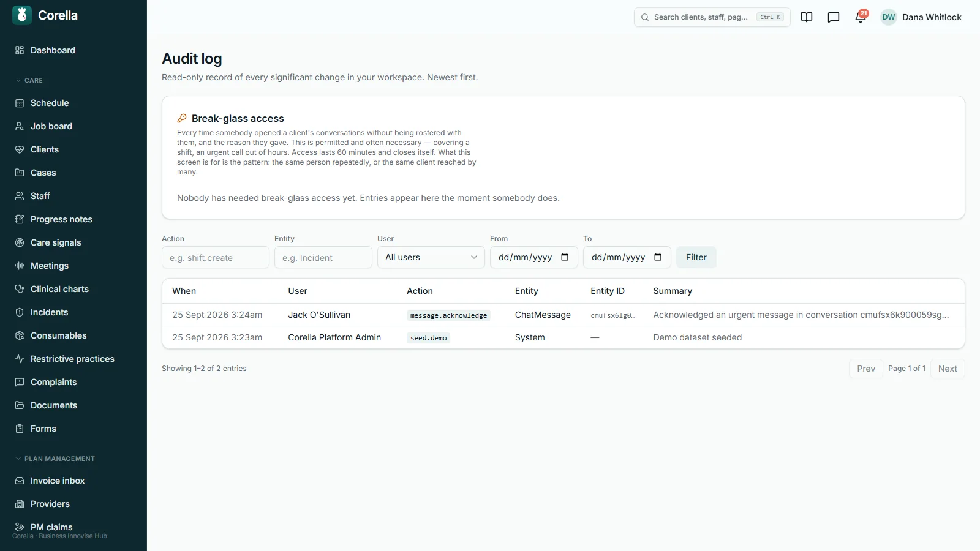Open the All users dropdown
The height and width of the screenshot is (551, 980).
[431, 257]
